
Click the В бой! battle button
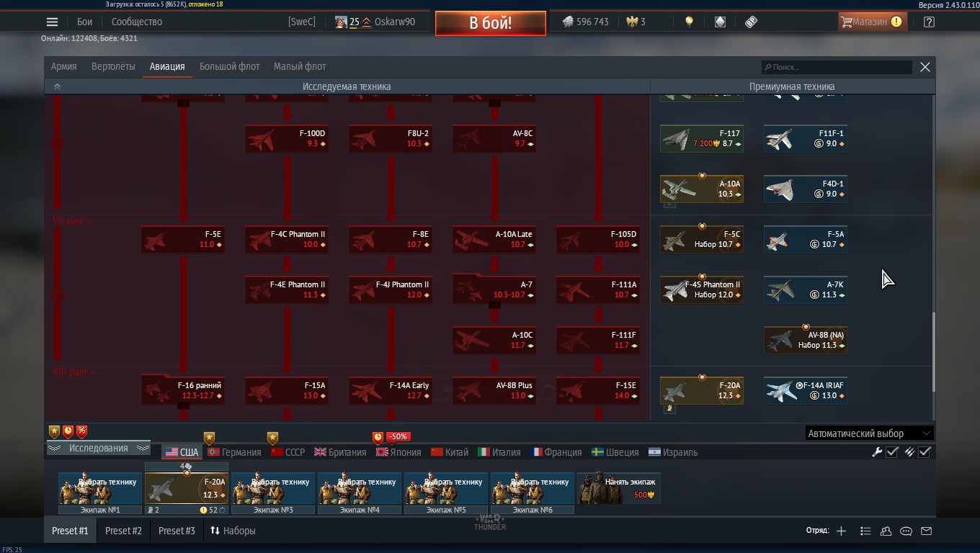491,22
